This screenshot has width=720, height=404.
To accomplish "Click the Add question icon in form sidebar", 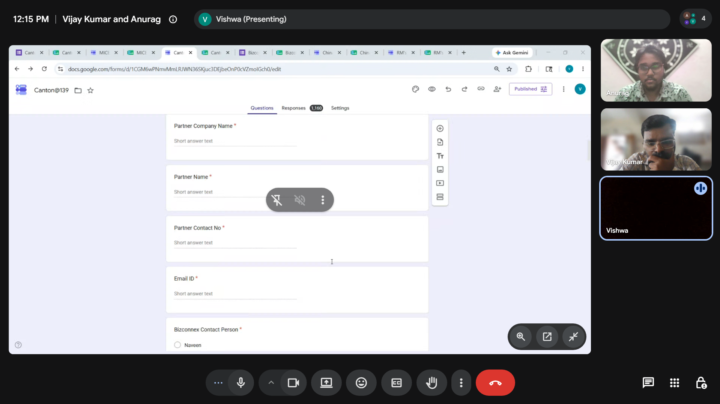I will coord(440,129).
